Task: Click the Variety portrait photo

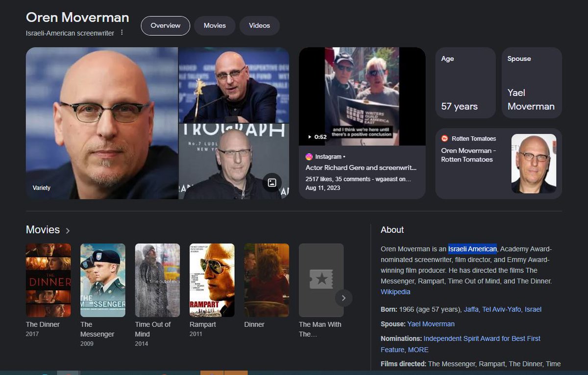Action: point(101,123)
